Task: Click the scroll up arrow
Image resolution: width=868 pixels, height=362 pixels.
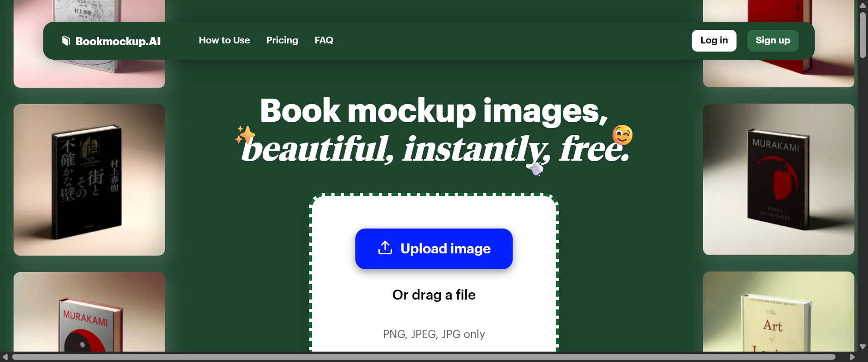Action: coord(863,6)
